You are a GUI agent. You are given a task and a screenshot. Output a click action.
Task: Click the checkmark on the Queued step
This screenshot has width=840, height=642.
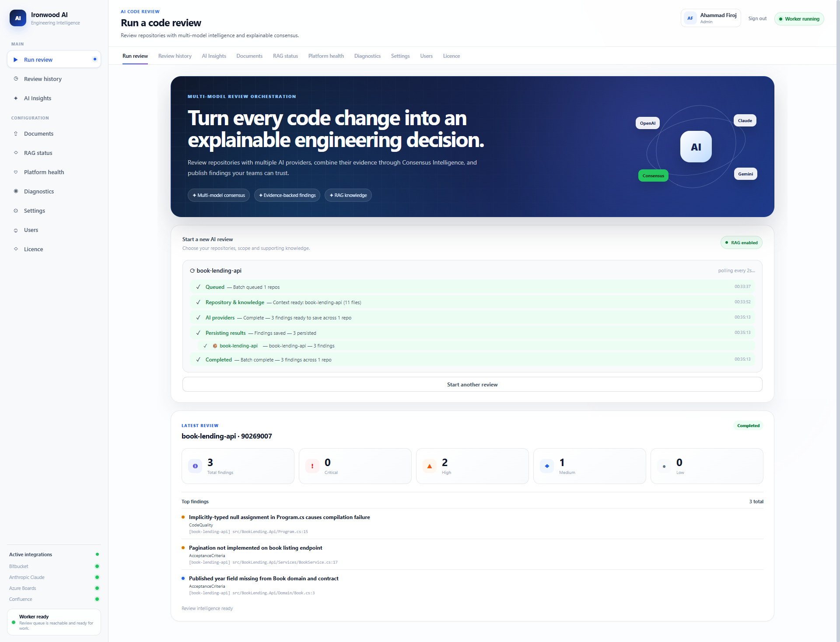pyautogui.click(x=198, y=287)
